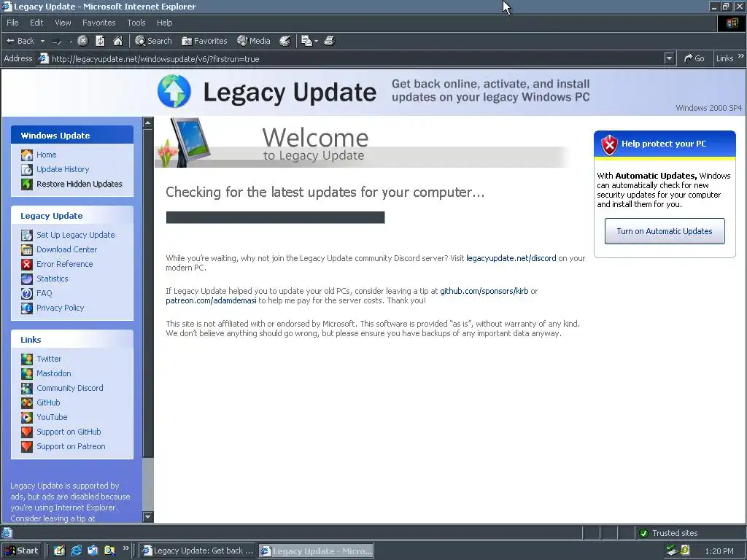
Task: Open the Set Up Legacy Update link
Action: tap(75, 235)
